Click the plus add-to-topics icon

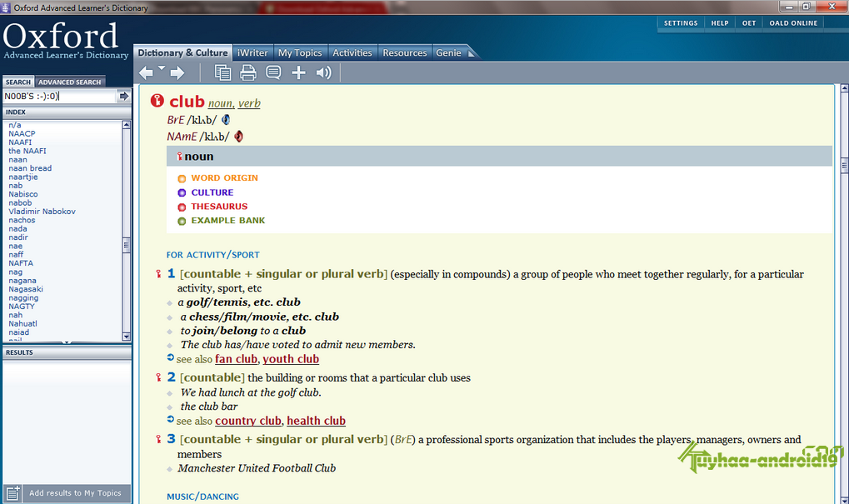point(298,72)
